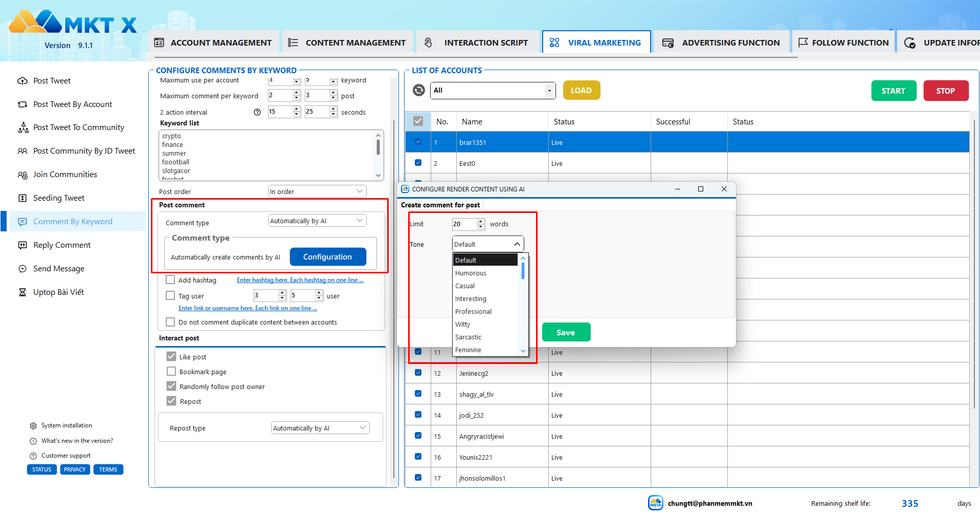Click the Limit words number field
Screen dimensions: 980x516
pos(464,224)
